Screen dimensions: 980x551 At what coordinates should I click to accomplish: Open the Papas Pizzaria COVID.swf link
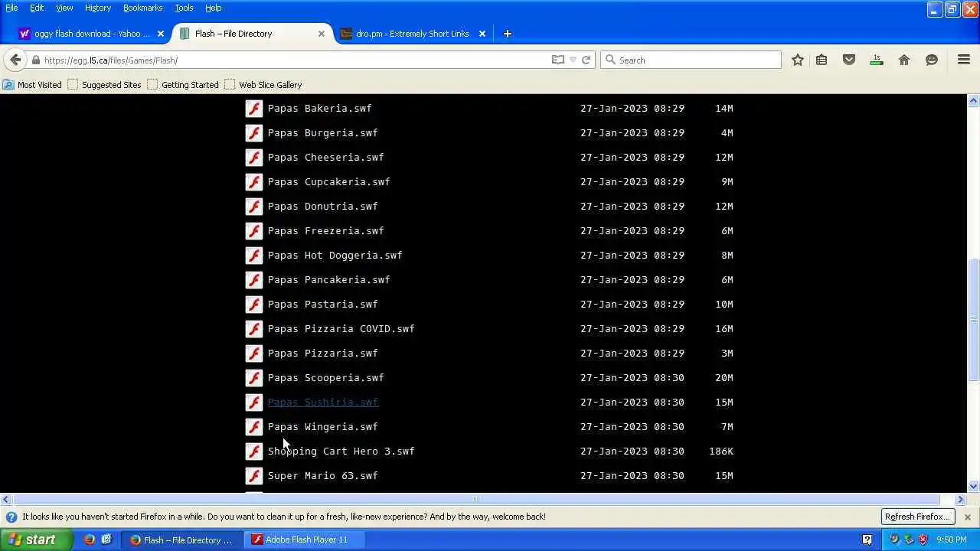click(341, 329)
